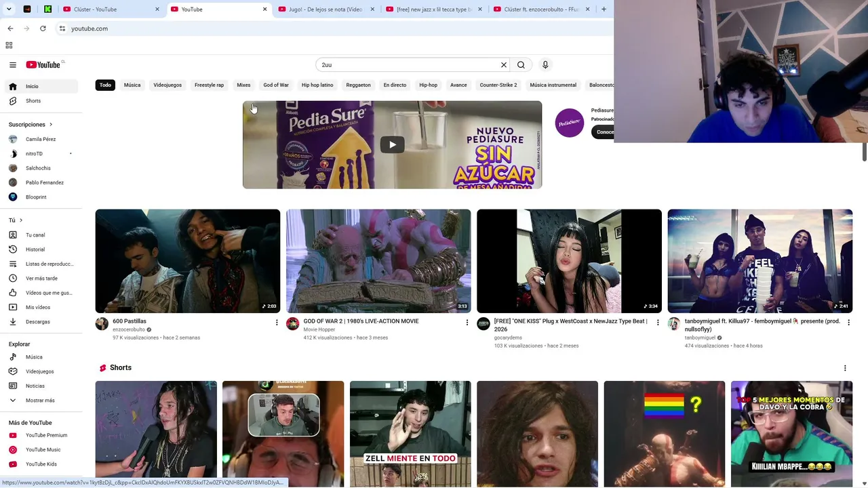
Task: Open Tu canal in sidebar
Action: pyautogui.click(x=41, y=235)
